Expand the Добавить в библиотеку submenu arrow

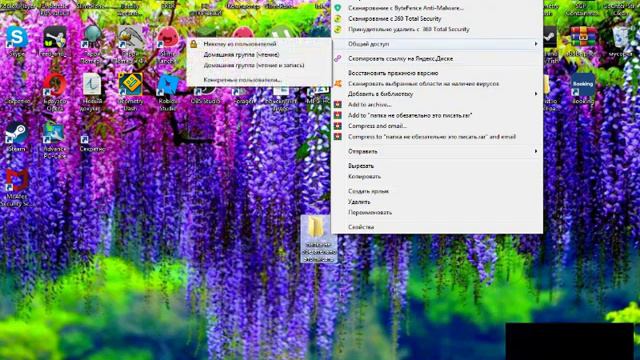pos(536,94)
